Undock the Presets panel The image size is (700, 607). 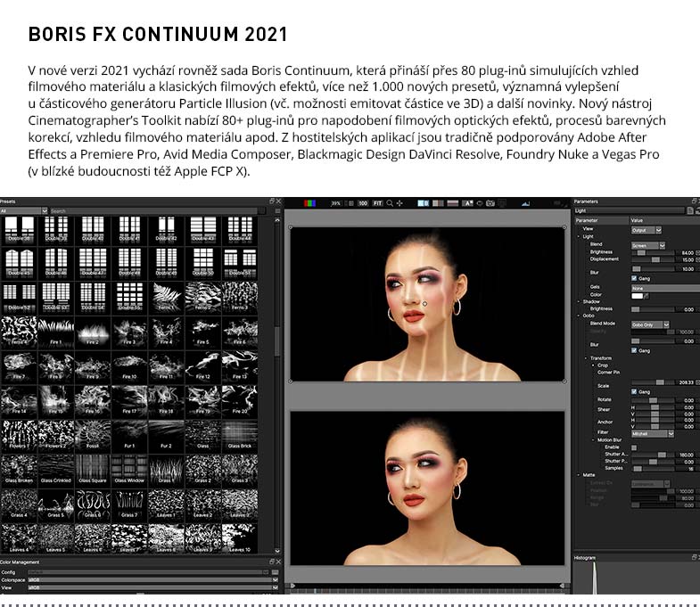pyautogui.click(x=272, y=201)
